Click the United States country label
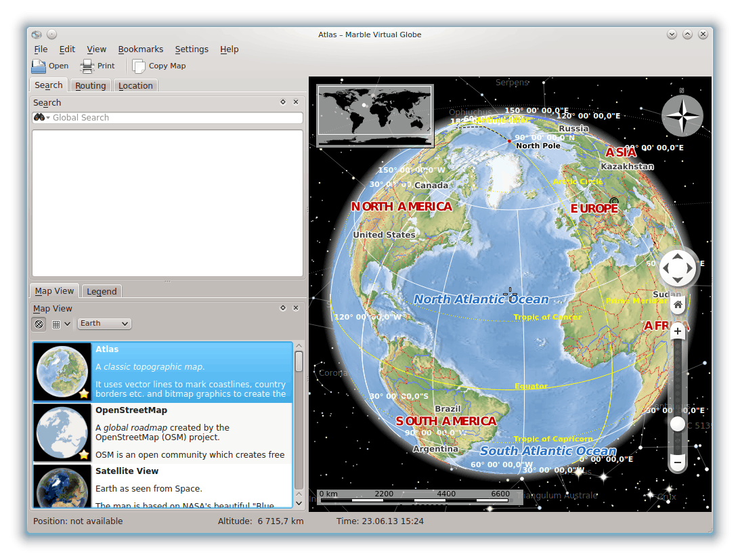 tap(384, 235)
